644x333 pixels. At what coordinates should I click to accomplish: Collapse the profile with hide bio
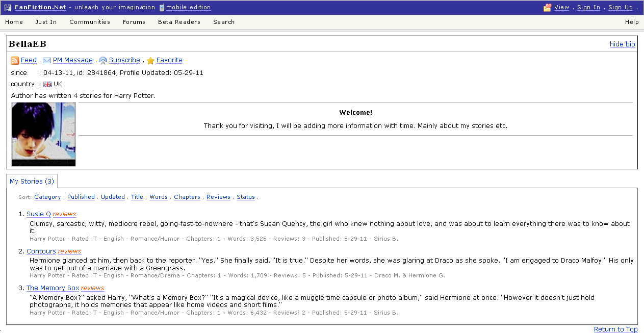click(x=622, y=44)
